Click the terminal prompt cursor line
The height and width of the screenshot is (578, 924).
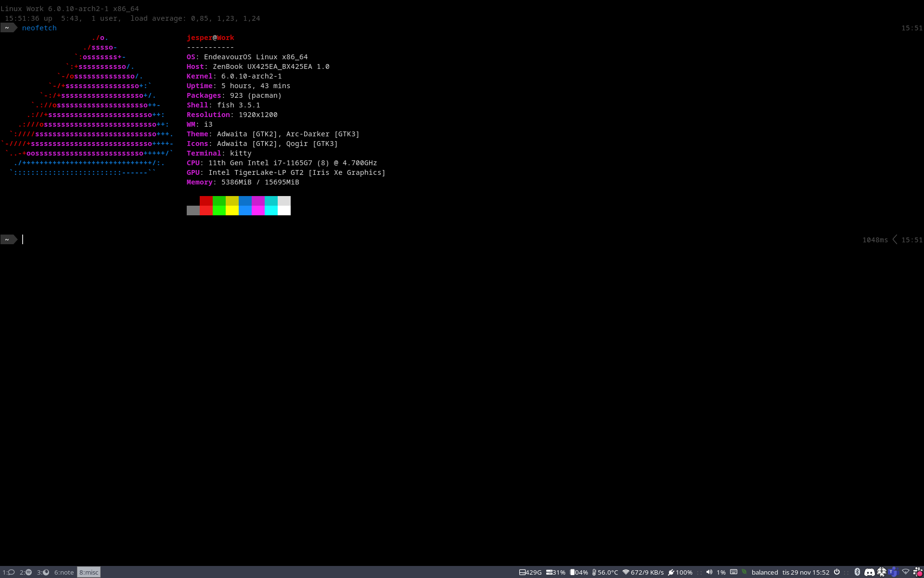coord(23,239)
